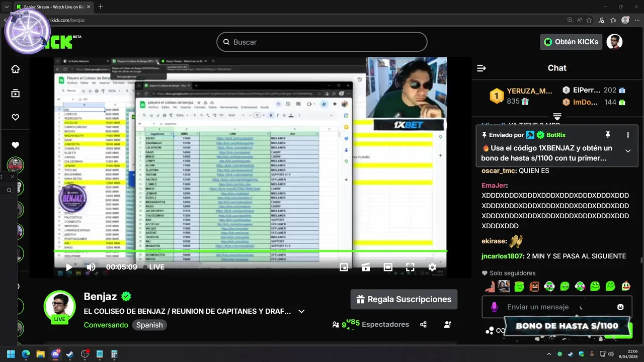Image resolution: width=644 pixels, height=362 pixels.
Task: Open Steam from taskbar
Action: (69, 354)
